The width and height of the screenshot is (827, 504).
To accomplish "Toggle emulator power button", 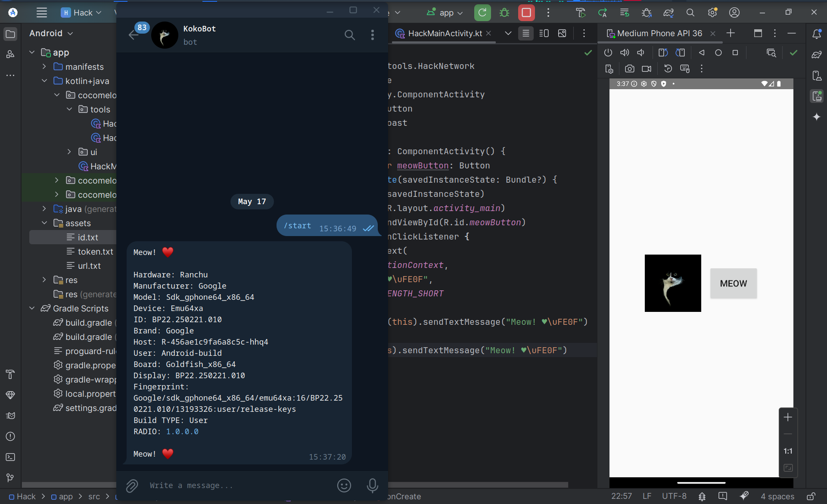I will [x=608, y=53].
